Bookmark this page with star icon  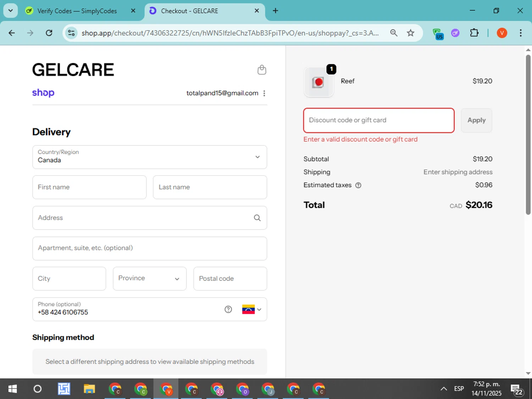click(x=411, y=33)
